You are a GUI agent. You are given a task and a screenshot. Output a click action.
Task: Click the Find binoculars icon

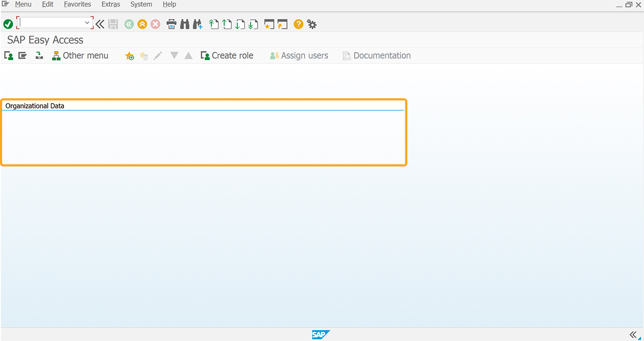pyautogui.click(x=185, y=24)
